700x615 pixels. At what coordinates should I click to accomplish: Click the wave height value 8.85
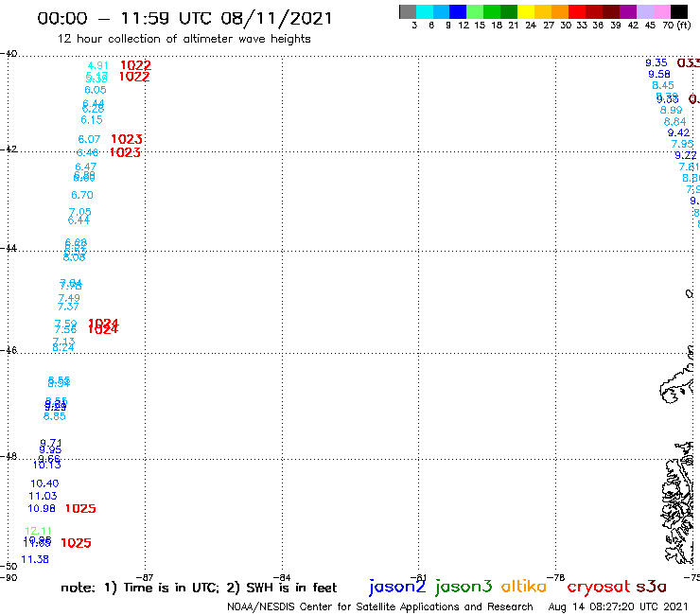point(55,416)
